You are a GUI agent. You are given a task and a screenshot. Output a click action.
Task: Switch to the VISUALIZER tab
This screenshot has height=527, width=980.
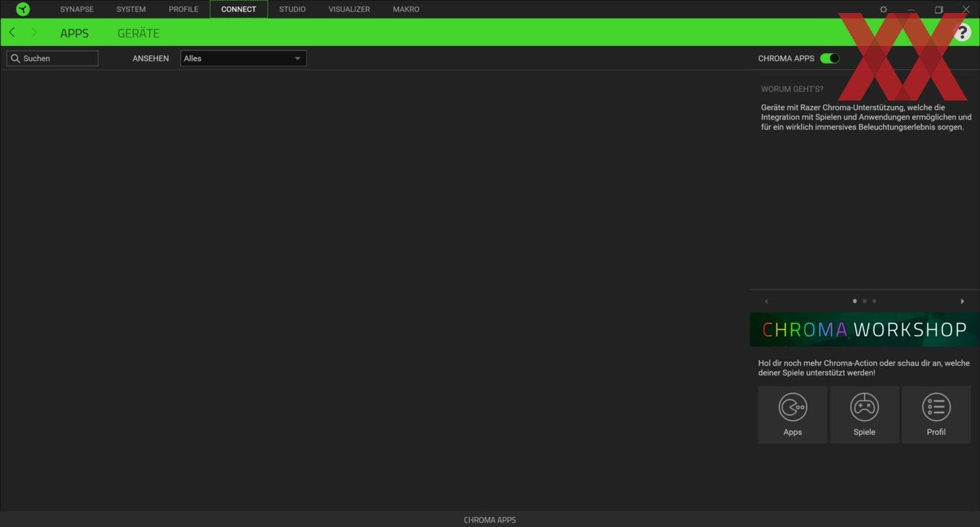tap(349, 9)
